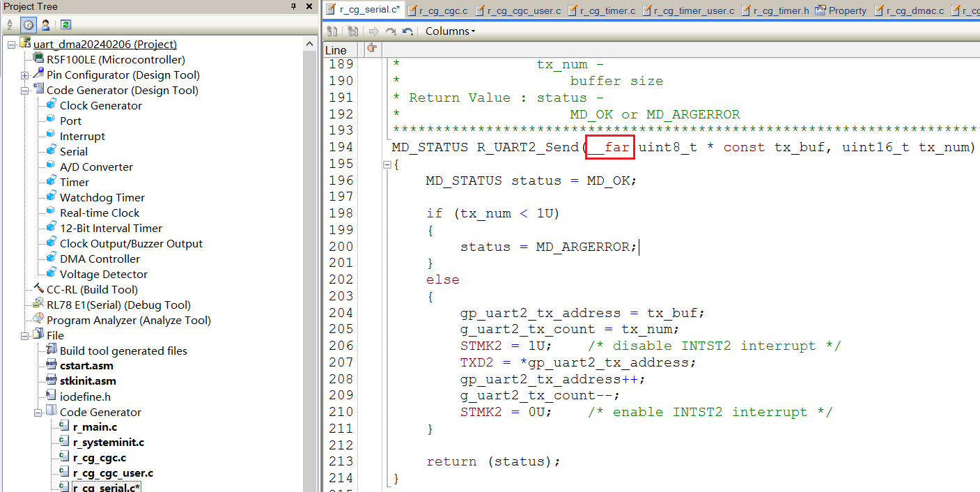Viewport: 980px width, 492px height.
Task: Expand the Pin Configurator (Design Tool) node
Action: (x=25, y=75)
